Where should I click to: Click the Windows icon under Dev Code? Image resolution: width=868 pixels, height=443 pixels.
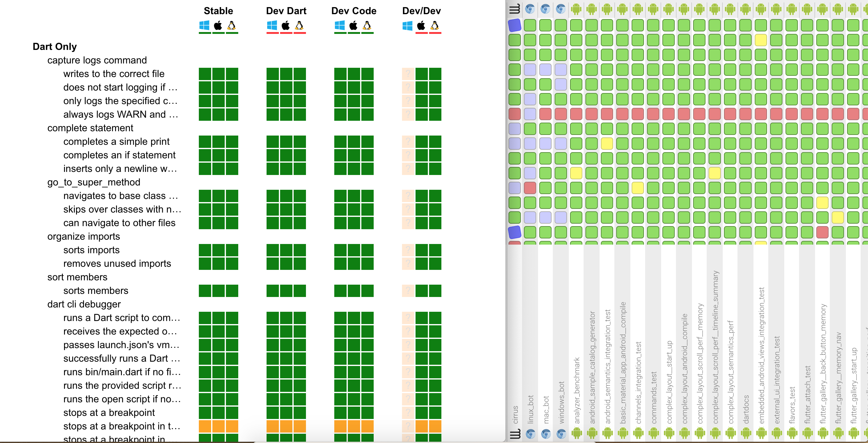coord(340,25)
